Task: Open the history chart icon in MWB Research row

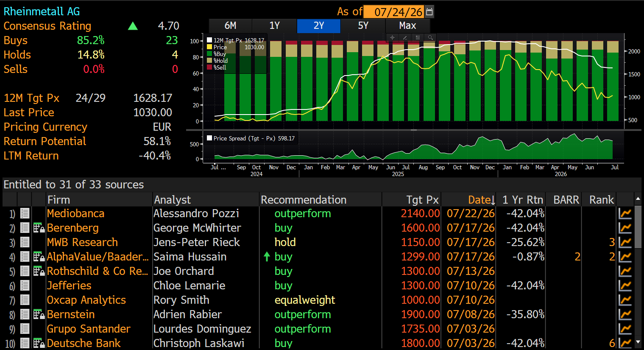Action: tap(625, 242)
